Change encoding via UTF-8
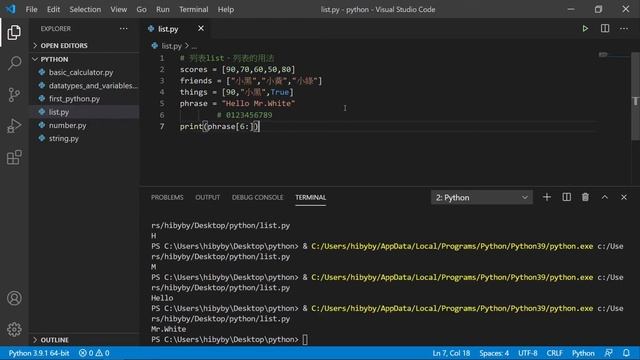This screenshot has width=640, height=360. tap(527, 353)
